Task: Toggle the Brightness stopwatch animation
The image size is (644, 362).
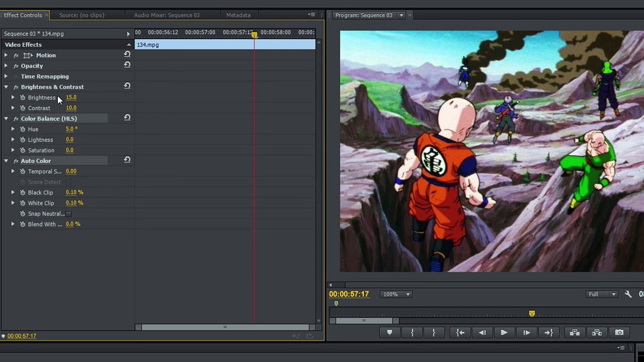Action: pos(23,98)
